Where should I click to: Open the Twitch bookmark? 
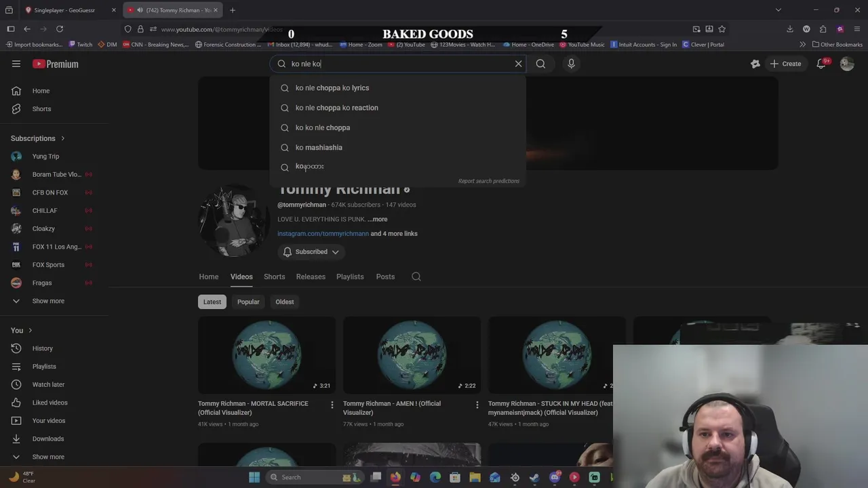click(81, 45)
